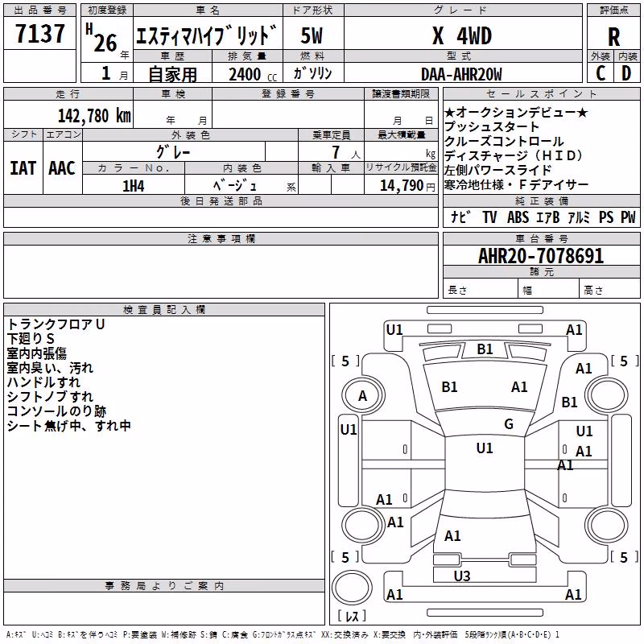Click the mileage 142,780 km
Viewport: 644px width, 644px height.
pyautogui.click(x=94, y=116)
